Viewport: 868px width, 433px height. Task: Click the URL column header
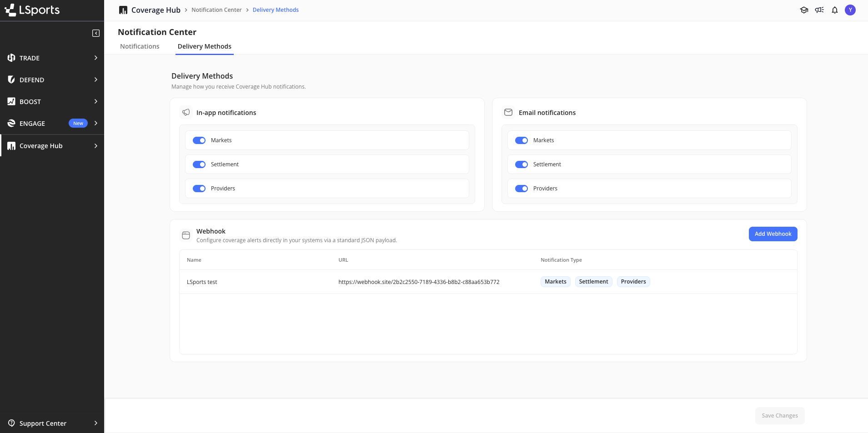click(343, 260)
